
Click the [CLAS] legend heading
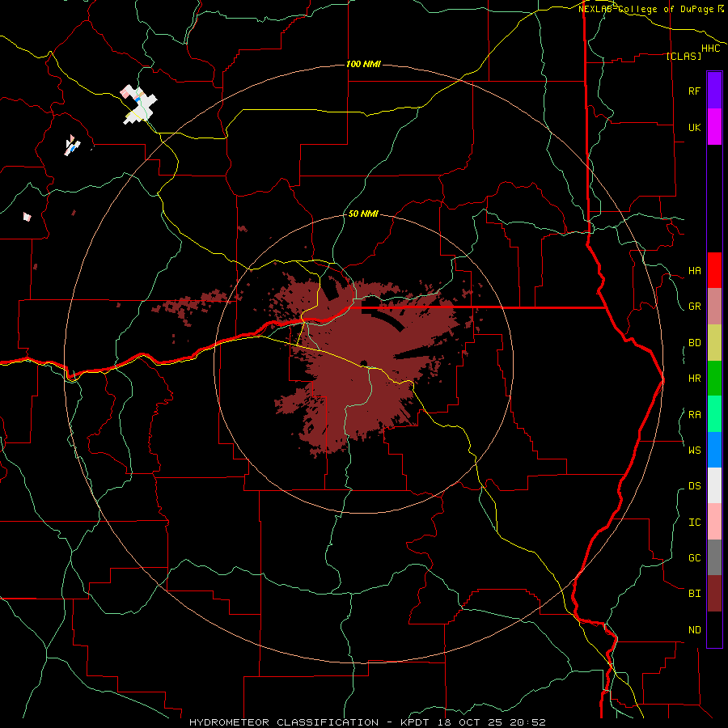click(684, 56)
